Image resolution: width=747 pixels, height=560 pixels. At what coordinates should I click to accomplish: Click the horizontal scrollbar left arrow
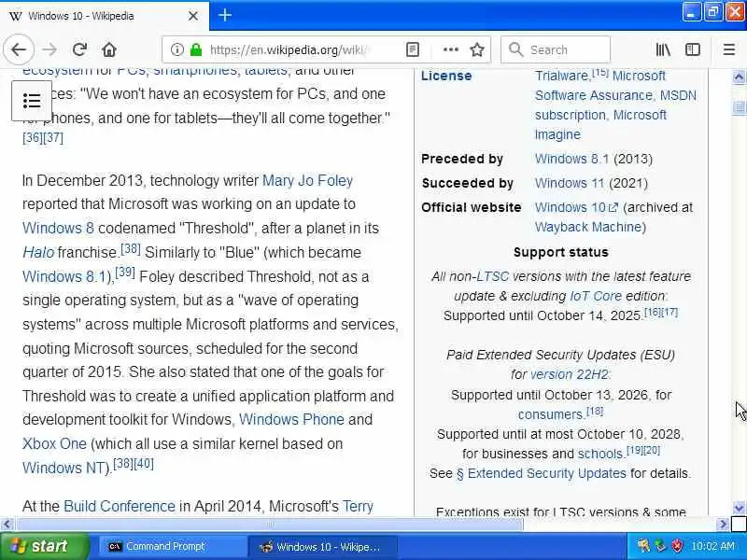pos(7,525)
